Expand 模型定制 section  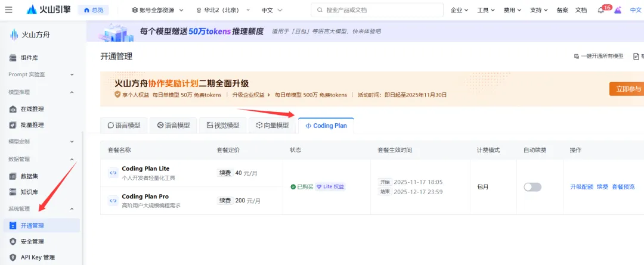coord(41,142)
